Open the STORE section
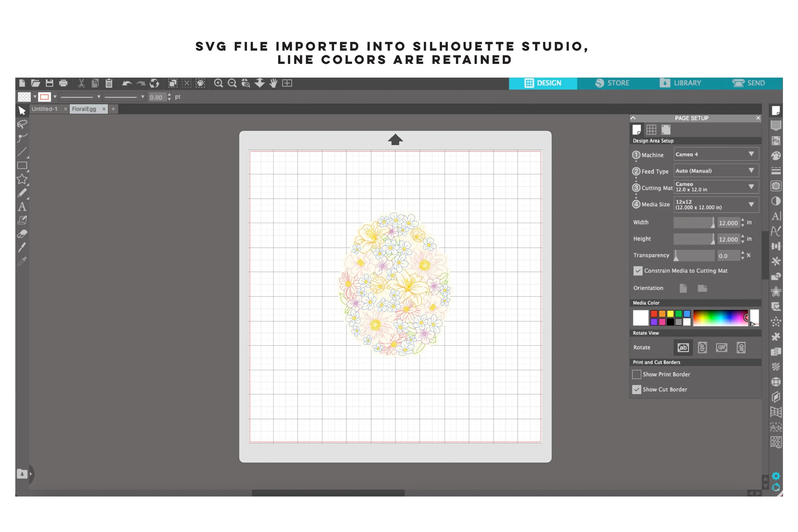The image size is (798, 532). pos(612,83)
